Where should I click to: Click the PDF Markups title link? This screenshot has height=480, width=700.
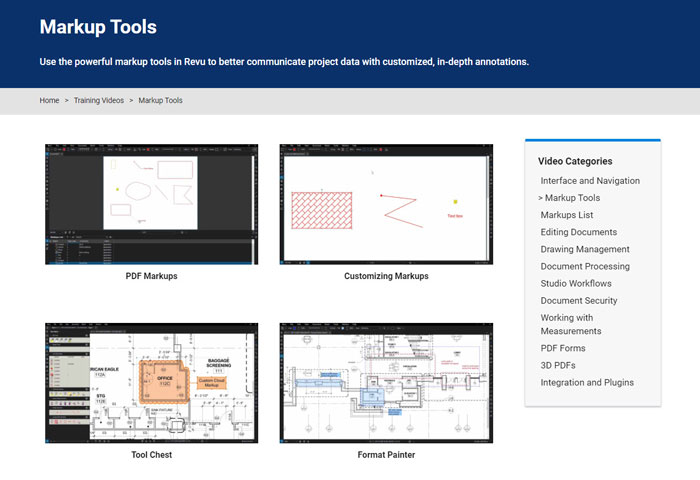[x=151, y=276]
